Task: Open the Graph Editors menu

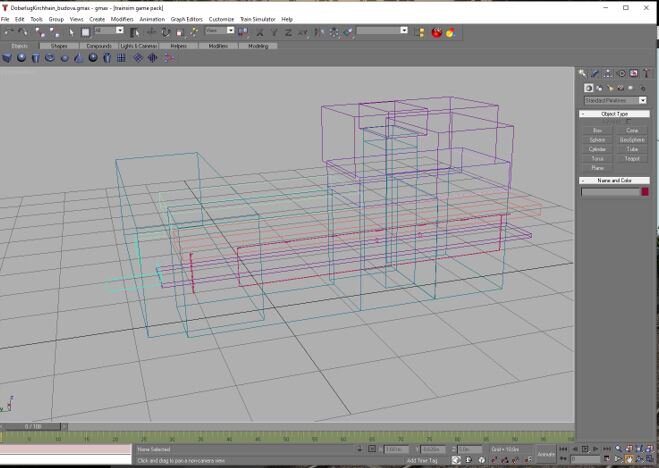Action: [187, 19]
